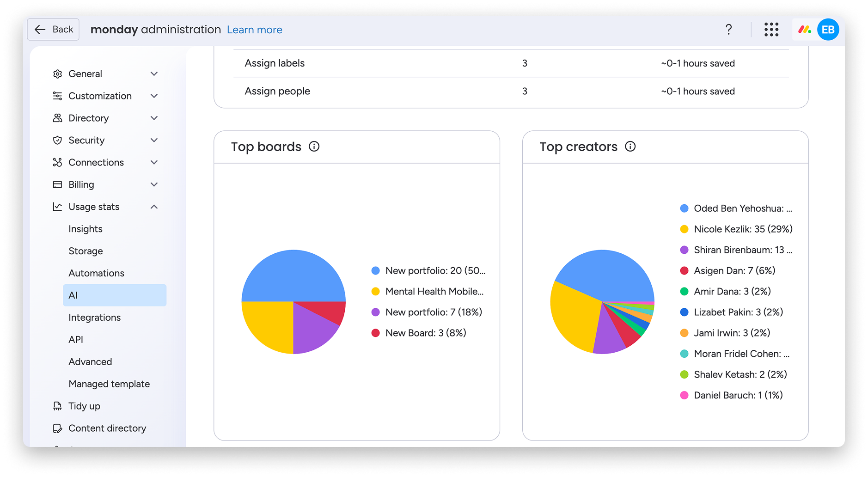This screenshot has height=477, width=868.
Task: Click the help question mark icon
Action: pos(728,30)
